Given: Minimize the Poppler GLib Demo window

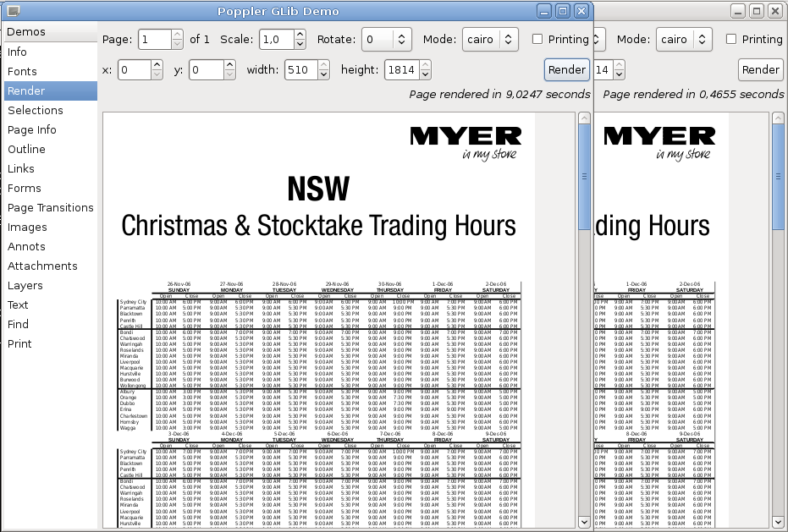Looking at the screenshot, I should coord(544,11).
